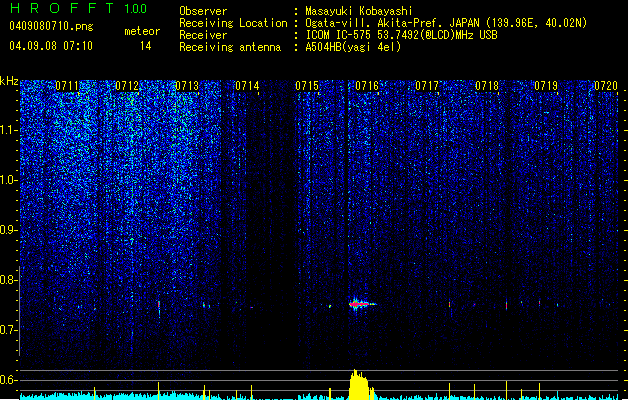Click the 0.8 frequency axis label
Viewport: 629px width, 400px height.
(x=8, y=280)
